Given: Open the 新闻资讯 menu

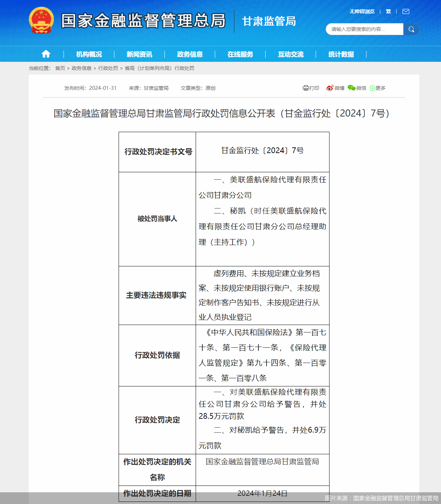Looking at the screenshot, I should click(x=139, y=54).
